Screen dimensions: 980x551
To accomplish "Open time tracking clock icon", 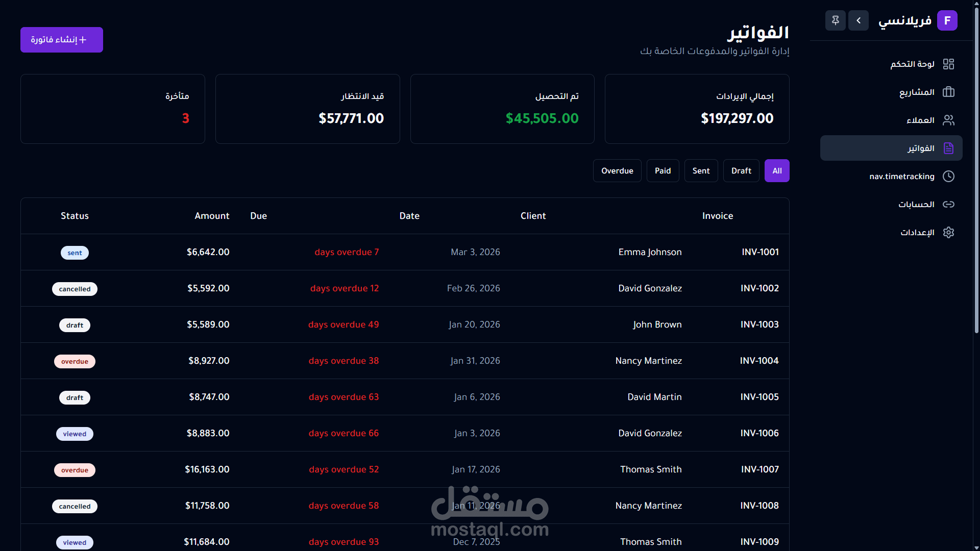I will (948, 177).
